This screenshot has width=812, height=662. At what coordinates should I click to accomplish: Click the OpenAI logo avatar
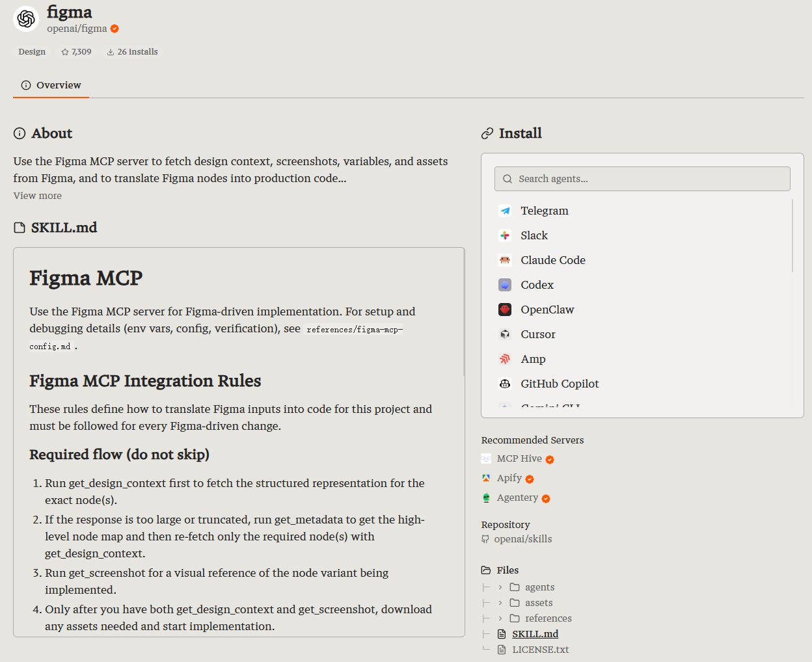pos(26,19)
